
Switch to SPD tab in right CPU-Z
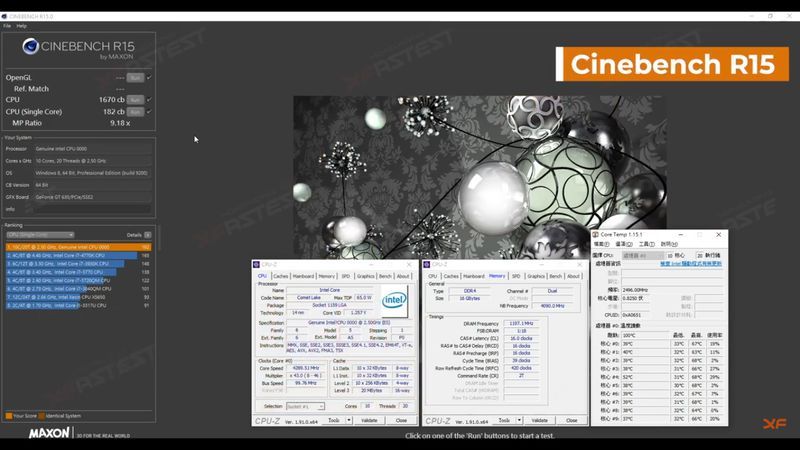(516, 276)
